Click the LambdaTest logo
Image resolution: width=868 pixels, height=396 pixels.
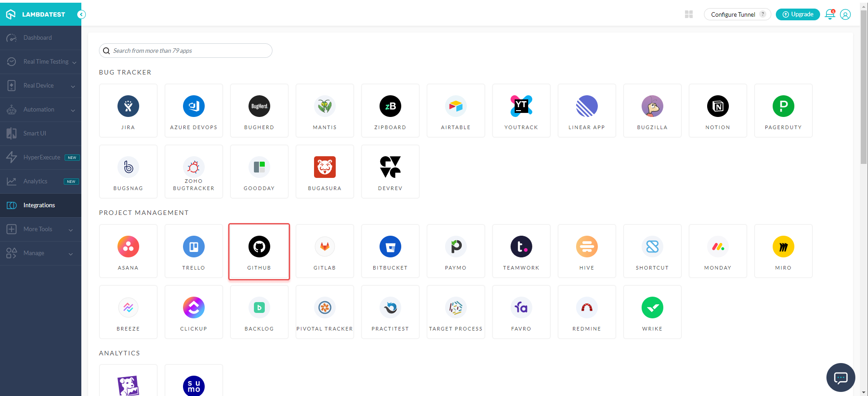36,14
